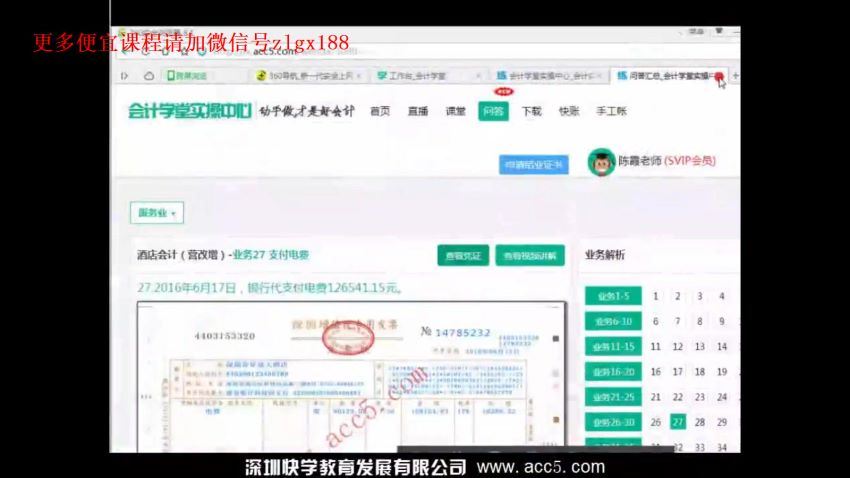Open business number 33
The width and height of the screenshot is (850, 478).
point(700,447)
